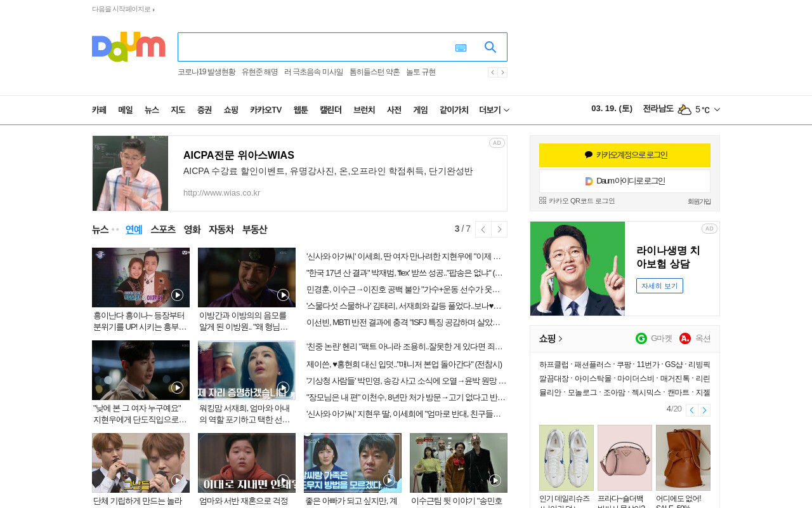Open the virtual keyboard icon in search box
Image resolution: width=812 pixels, height=508 pixels.
coord(461,48)
